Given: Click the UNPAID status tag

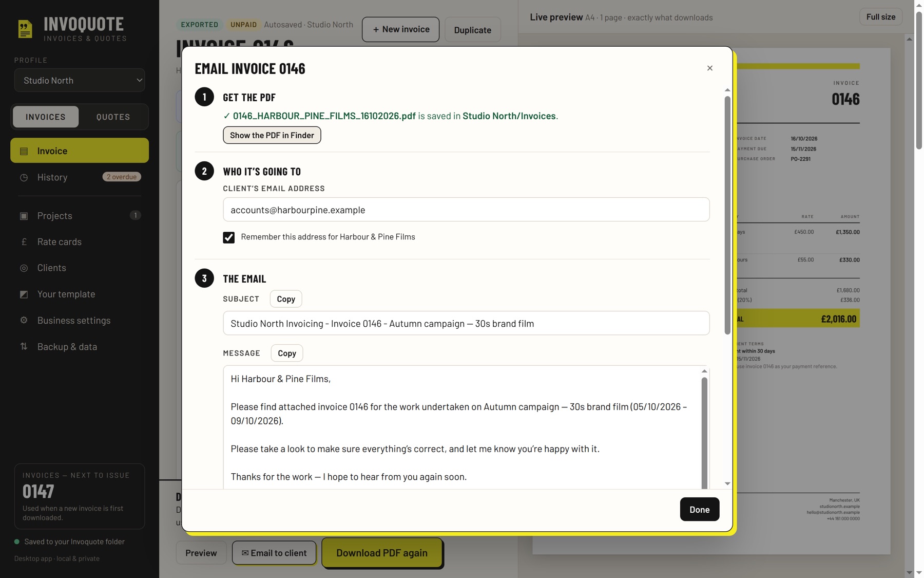Looking at the screenshot, I should (x=243, y=25).
